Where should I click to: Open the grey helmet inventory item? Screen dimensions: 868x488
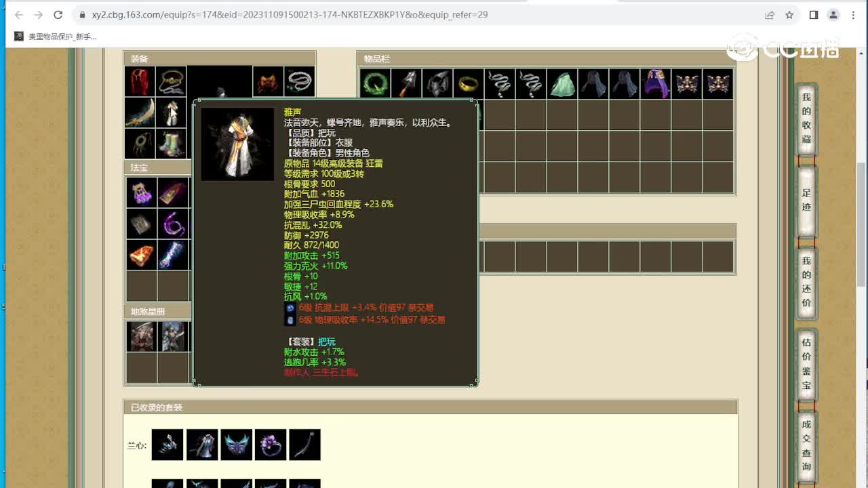pyautogui.click(x=437, y=83)
